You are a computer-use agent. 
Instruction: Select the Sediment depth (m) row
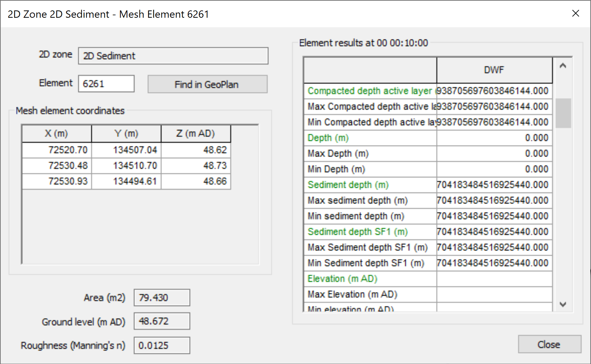point(348,185)
